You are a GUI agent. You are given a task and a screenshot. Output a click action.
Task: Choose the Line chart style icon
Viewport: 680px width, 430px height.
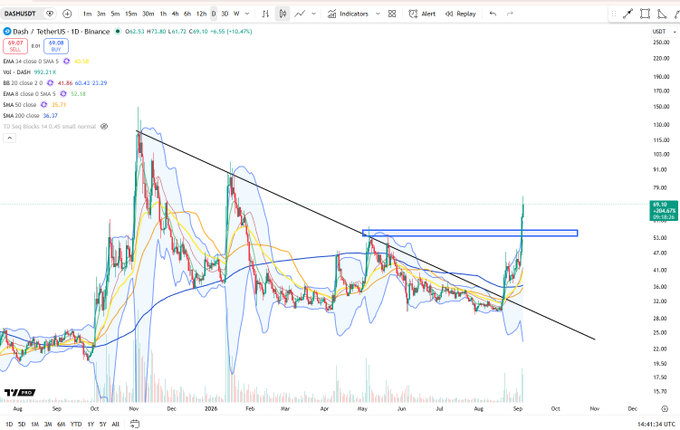click(300, 14)
